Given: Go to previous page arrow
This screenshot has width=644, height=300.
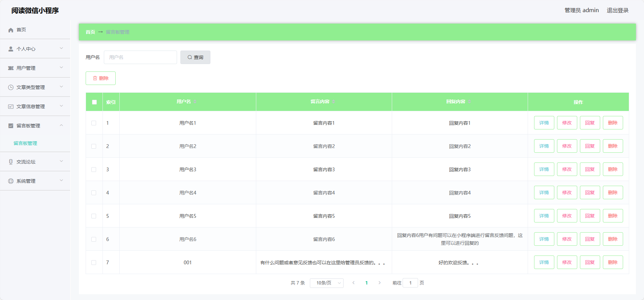Looking at the screenshot, I should pyautogui.click(x=353, y=283).
